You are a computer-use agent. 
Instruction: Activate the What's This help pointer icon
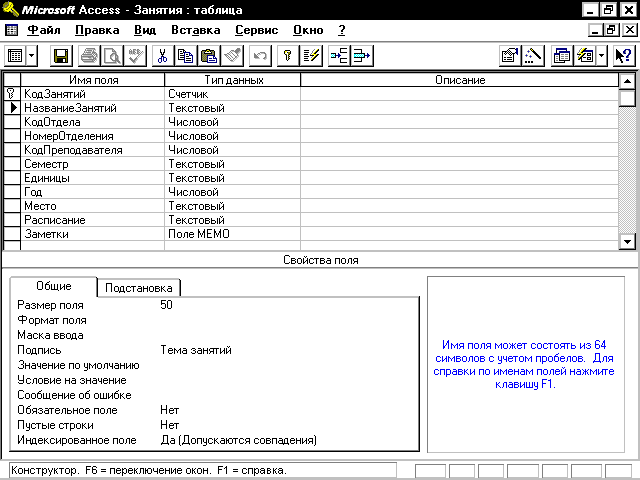pos(624,56)
